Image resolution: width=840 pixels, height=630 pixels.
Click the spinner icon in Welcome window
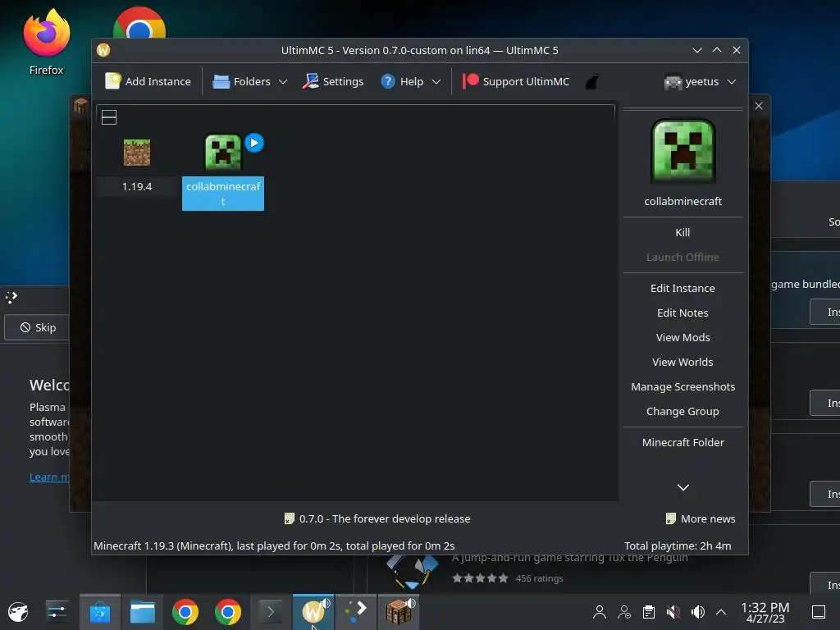[11, 297]
